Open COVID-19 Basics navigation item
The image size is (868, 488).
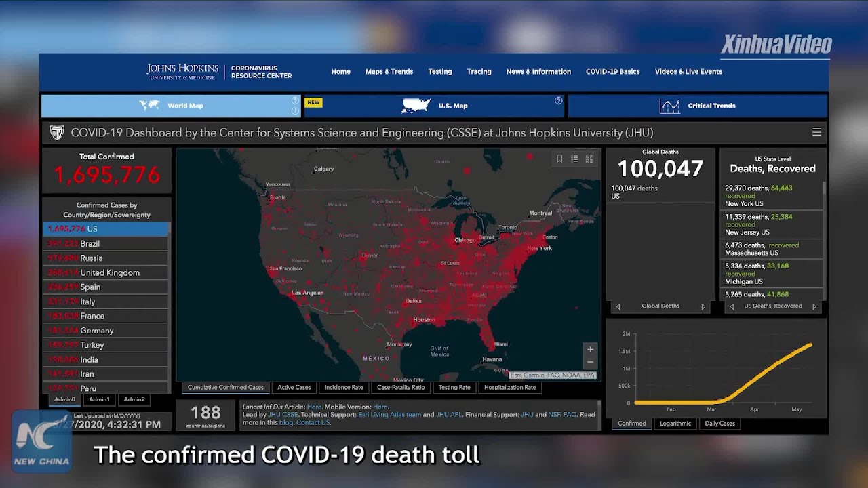[x=613, y=72]
